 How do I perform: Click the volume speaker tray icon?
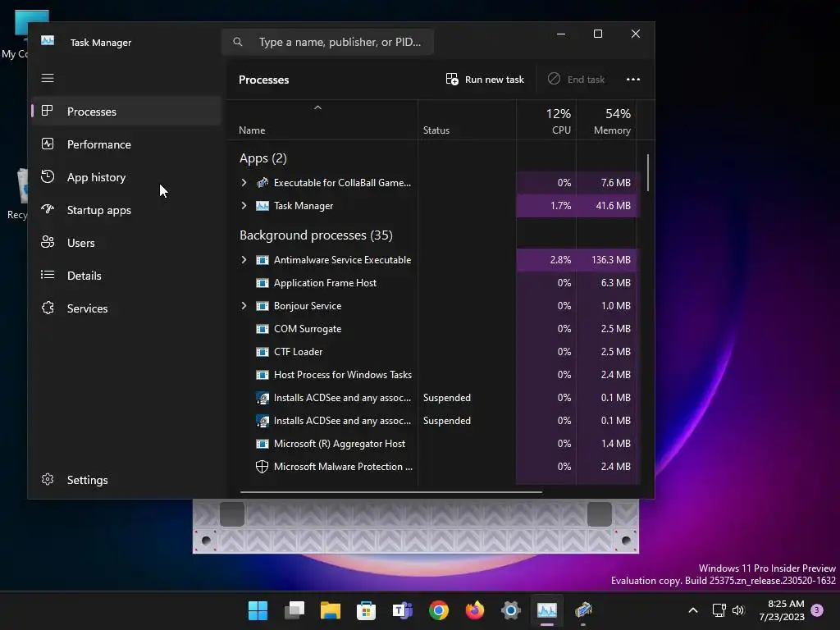738,610
